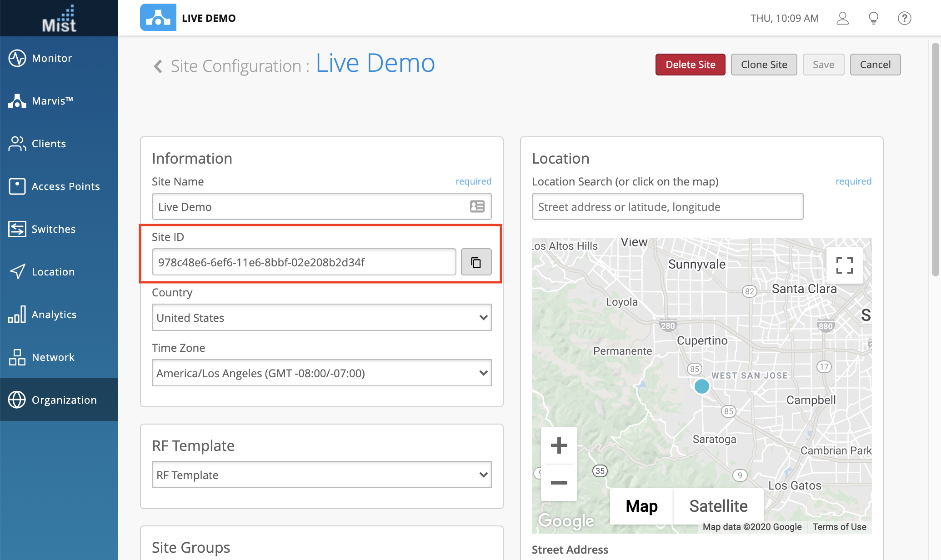Click the Location Search address field
The width and height of the screenshot is (941, 560).
667,206
